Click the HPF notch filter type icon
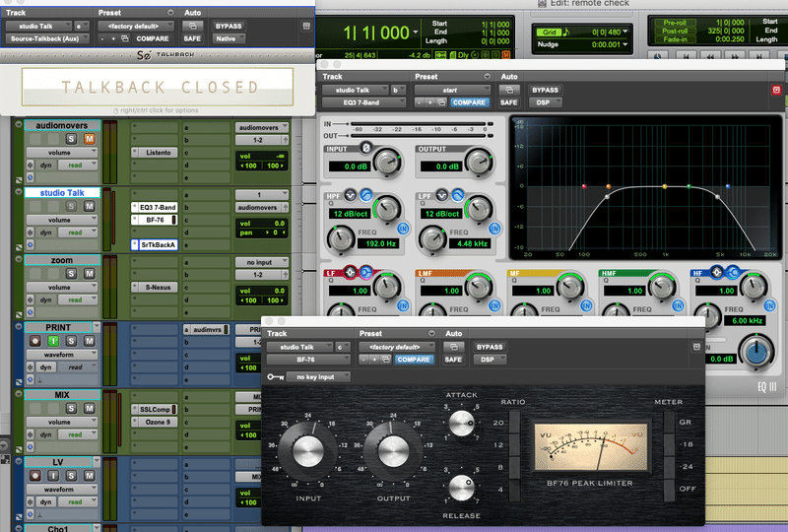This screenshot has height=532, width=788. tap(351, 195)
